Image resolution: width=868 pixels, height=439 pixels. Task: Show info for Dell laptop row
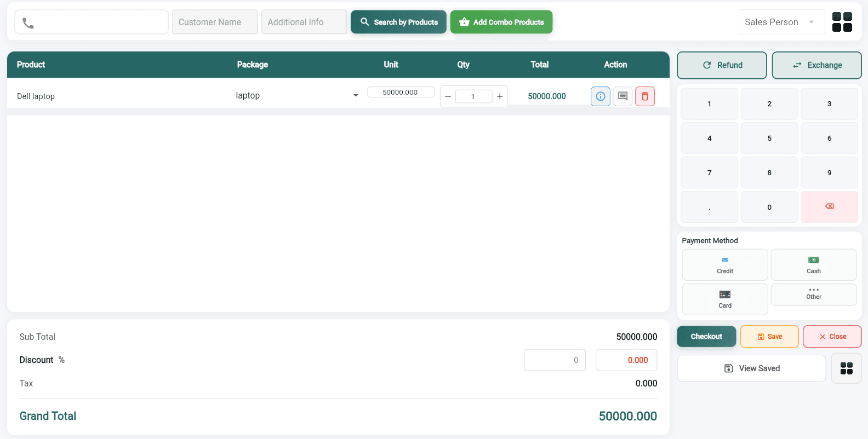click(x=601, y=96)
